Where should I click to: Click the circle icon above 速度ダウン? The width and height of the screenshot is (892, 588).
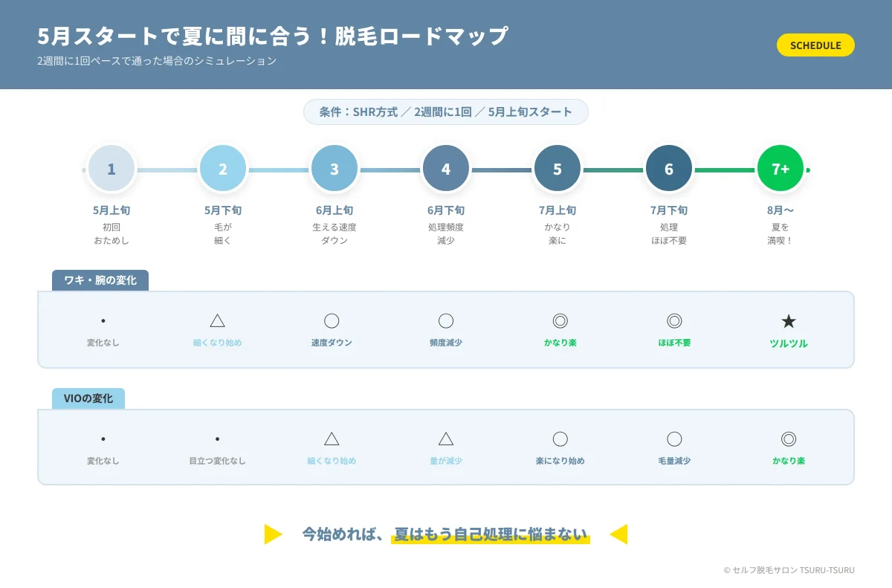coord(332,321)
